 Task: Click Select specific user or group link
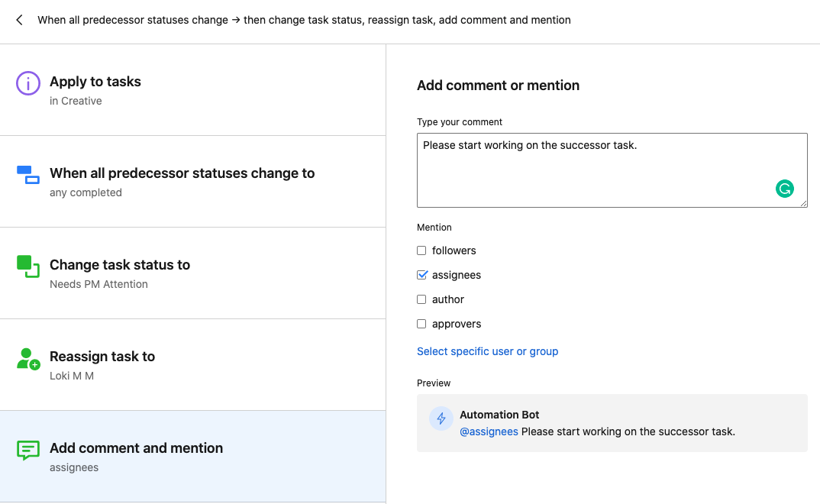click(x=487, y=351)
